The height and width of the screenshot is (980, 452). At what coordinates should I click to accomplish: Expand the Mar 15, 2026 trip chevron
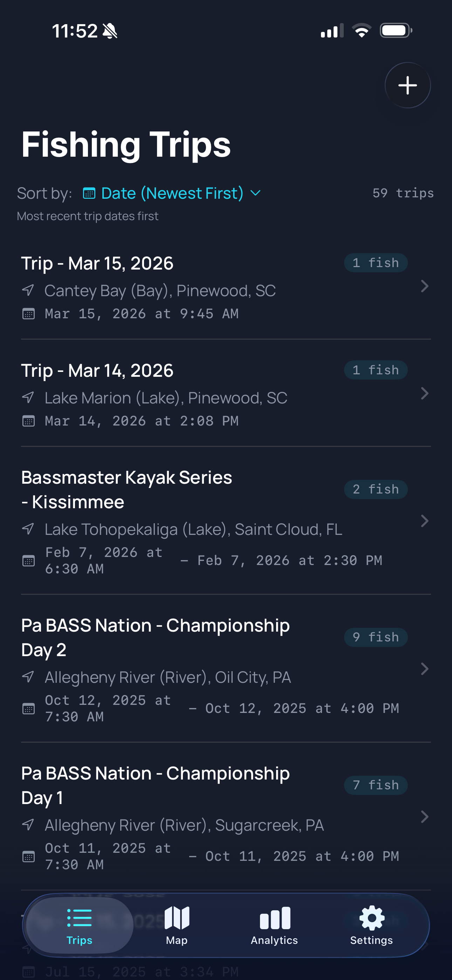coord(425,286)
